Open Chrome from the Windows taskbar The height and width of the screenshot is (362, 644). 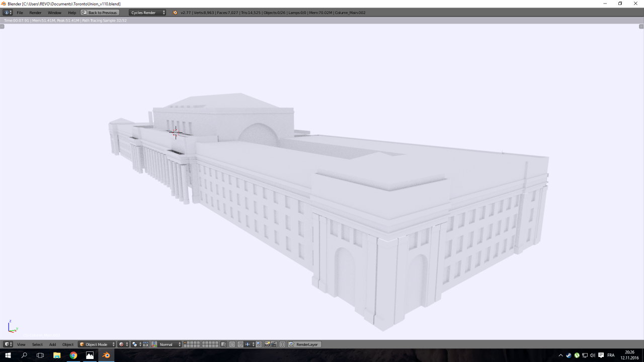(x=73, y=355)
